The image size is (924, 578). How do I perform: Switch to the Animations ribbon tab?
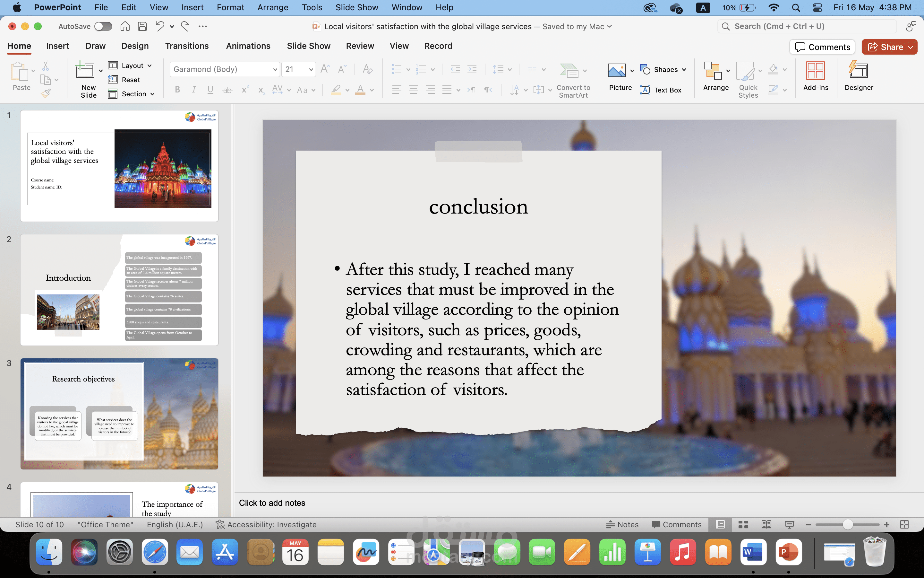(248, 46)
